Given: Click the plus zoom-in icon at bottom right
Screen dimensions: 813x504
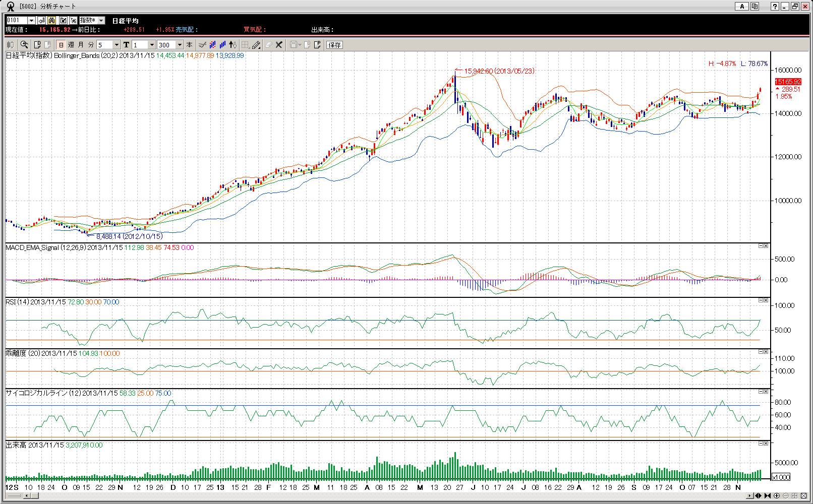Looking at the screenshot, I should (x=777, y=496).
